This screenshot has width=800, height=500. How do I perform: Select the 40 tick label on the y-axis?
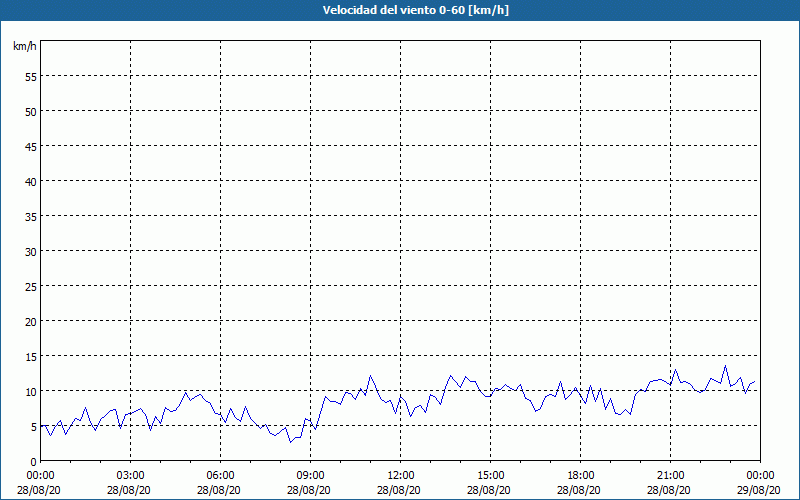coord(30,181)
